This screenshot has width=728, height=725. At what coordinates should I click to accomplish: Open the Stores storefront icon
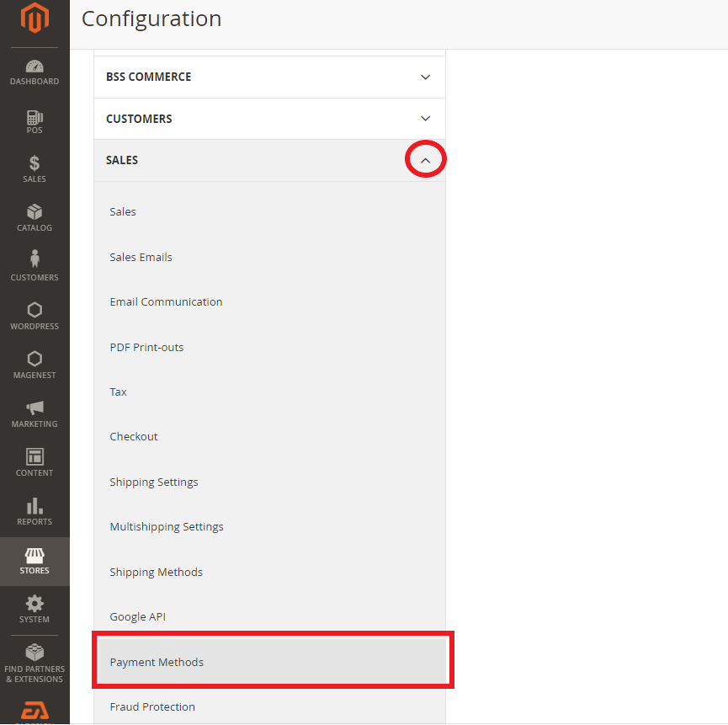coord(35,555)
